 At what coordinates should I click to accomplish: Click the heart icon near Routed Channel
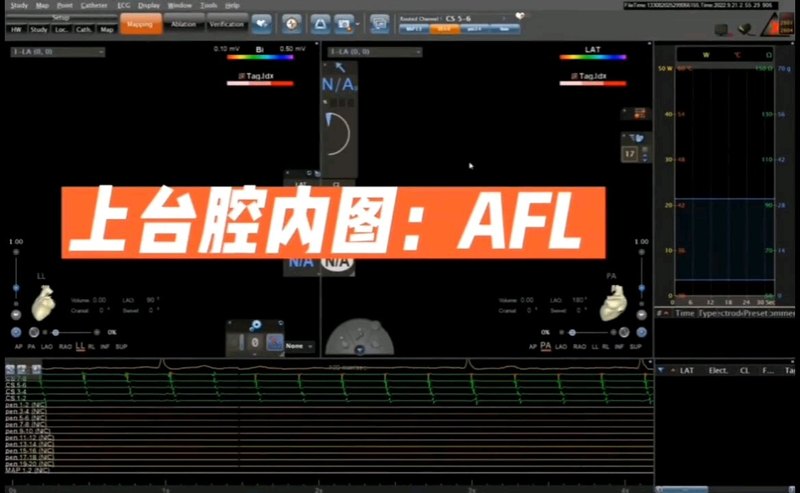point(520,16)
